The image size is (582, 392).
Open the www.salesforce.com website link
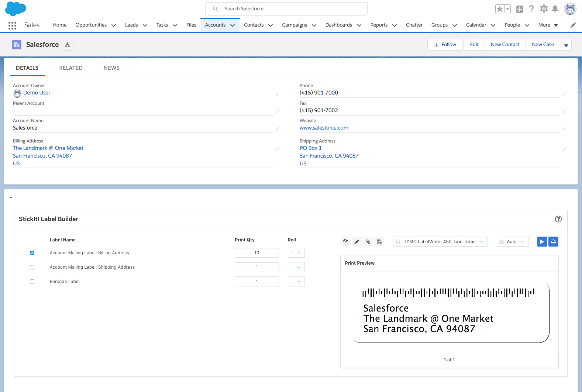coord(324,128)
